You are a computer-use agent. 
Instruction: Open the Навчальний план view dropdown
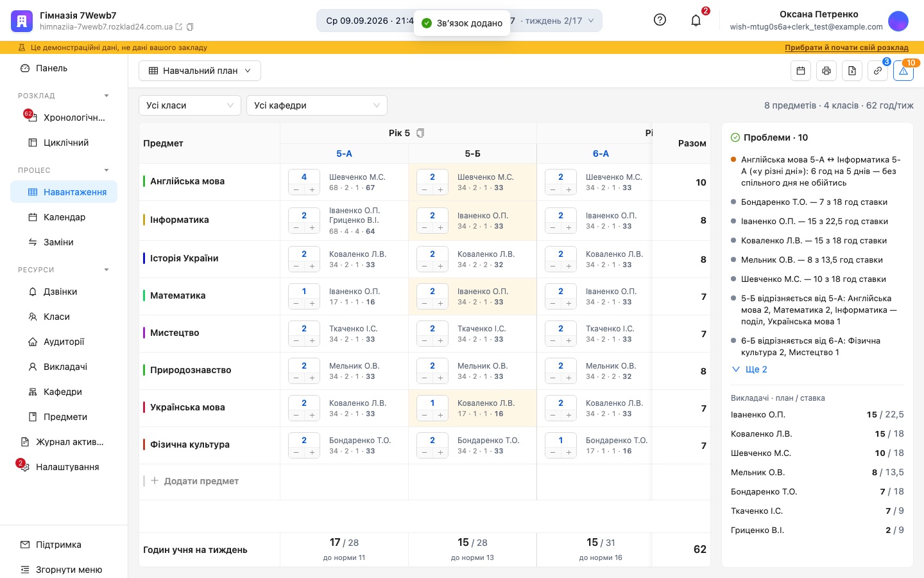pos(200,71)
